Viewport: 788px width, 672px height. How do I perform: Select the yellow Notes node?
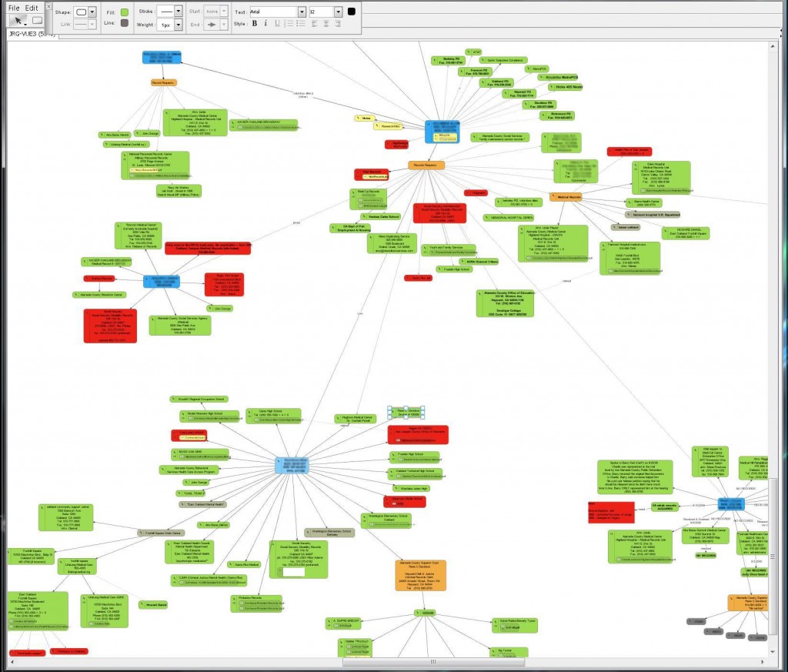click(366, 118)
